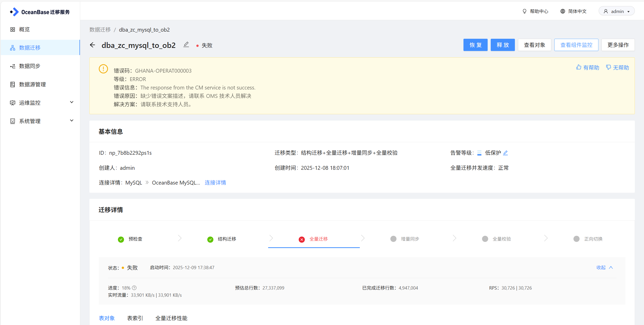Click pencil icon to edit project name
Screen dimensions: 644x325
[186, 45]
